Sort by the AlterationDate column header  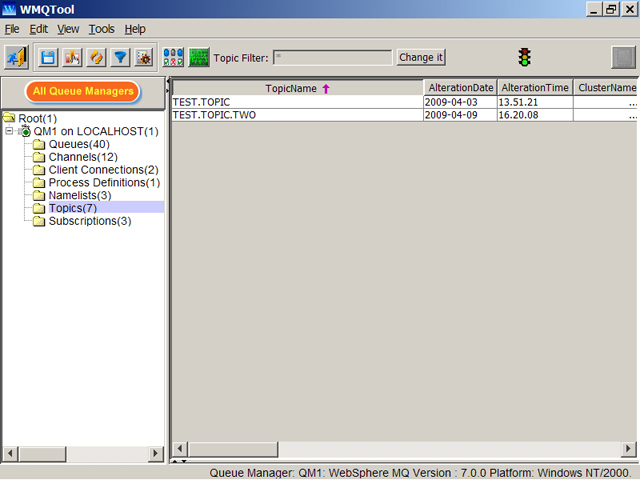460,88
